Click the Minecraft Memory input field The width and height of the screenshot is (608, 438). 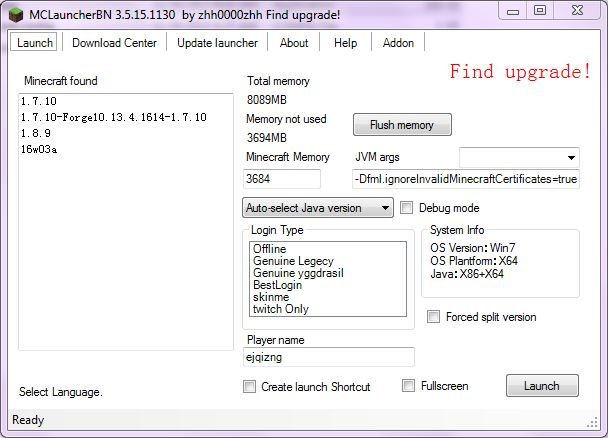(282, 179)
